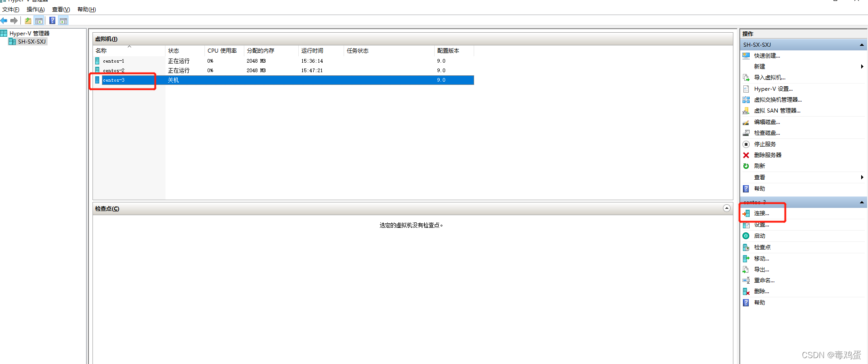Viewport: 868px width, 364px height.
Task: Select the centos-1 virtual machine row
Action: point(284,61)
